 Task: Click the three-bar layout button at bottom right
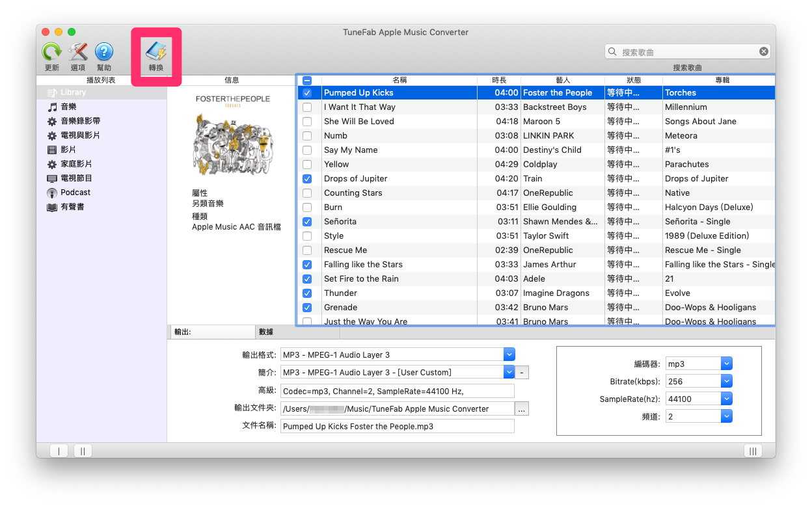pos(752,451)
